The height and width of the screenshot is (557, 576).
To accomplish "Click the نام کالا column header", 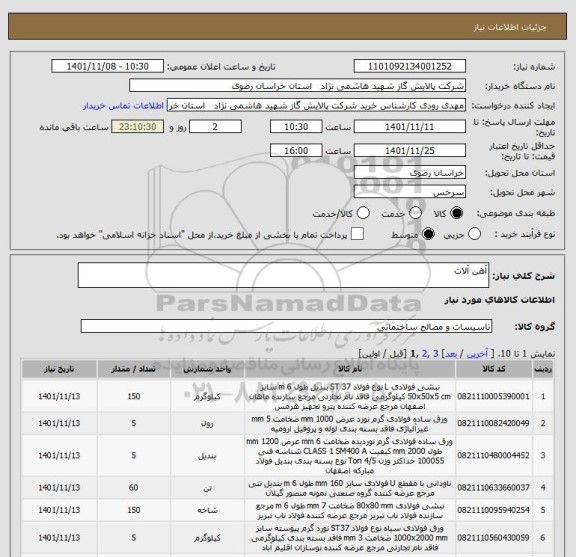I will coord(350,369).
